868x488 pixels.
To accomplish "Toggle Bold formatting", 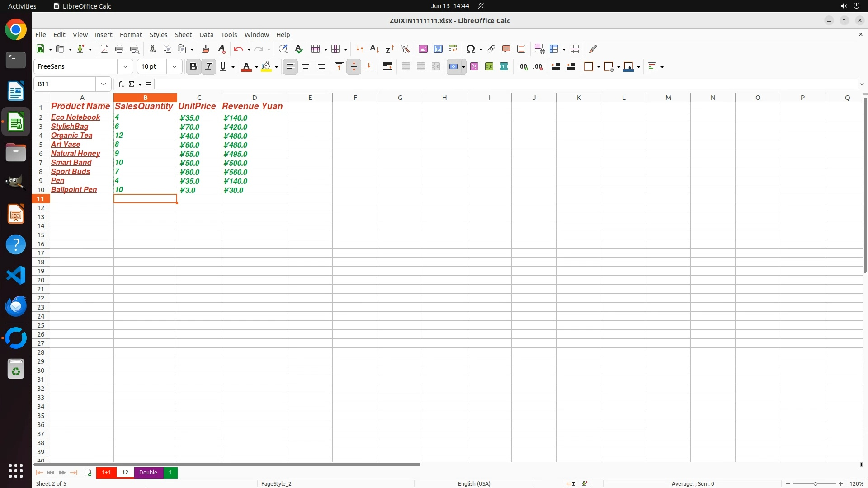I will coord(193,67).
